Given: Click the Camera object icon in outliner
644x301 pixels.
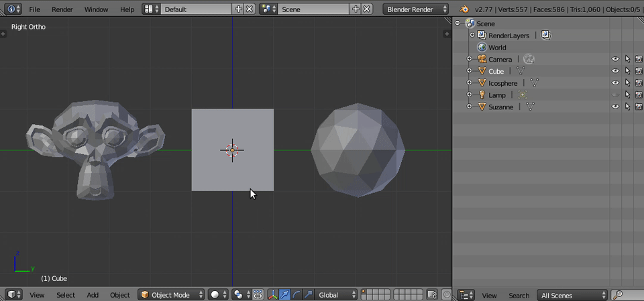Looking at the screenshot, I should point(482,60).
